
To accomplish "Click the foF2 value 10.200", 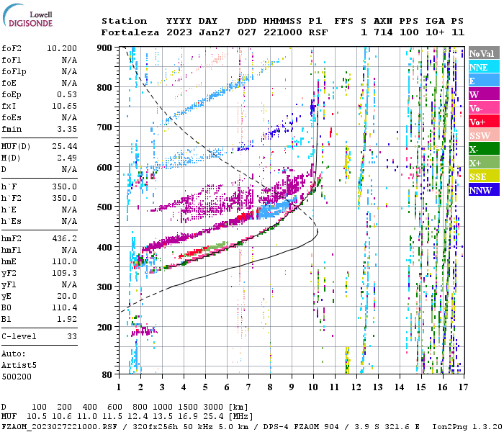I will [62, 48].
